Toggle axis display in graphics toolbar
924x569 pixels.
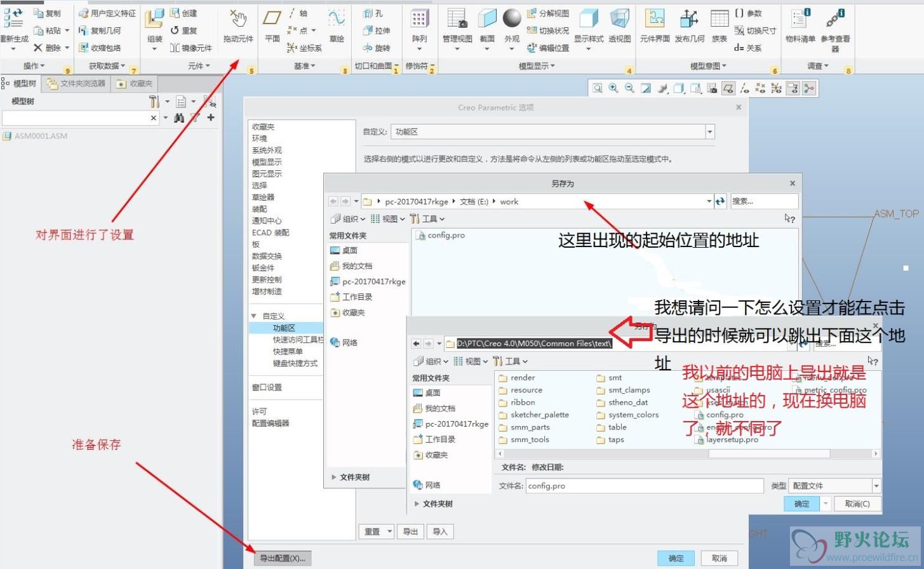click(x=745, y=88)
